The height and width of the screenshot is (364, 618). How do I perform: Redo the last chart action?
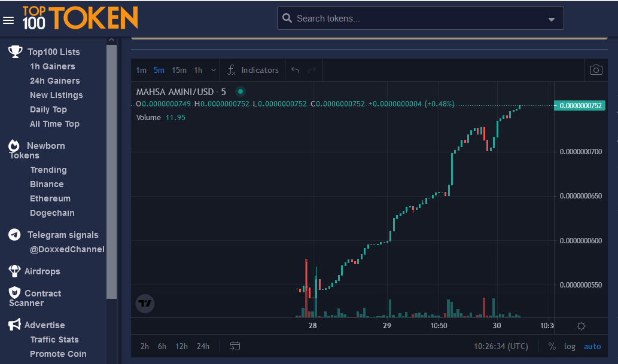point(312,70)
